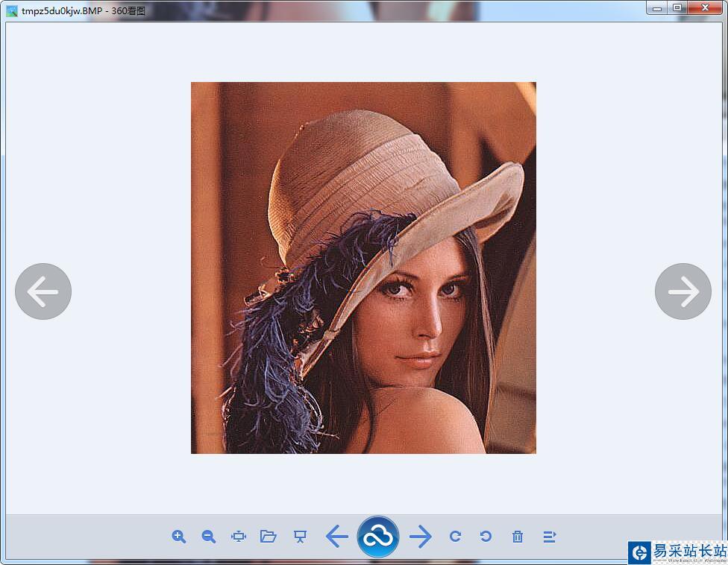This screenshot has width=728, height=565.
Task: Open the 360 cloud button in toolbar center
Action: [378, 537]
